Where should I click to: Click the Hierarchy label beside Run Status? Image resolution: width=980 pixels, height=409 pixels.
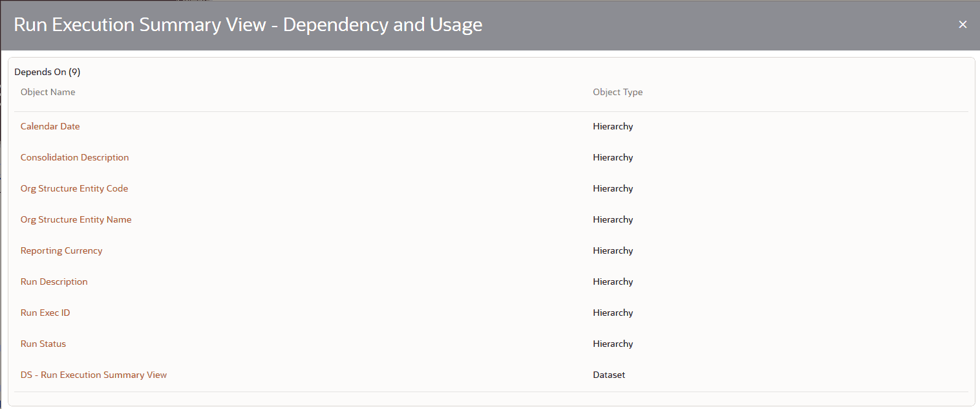tap(612, 344)
